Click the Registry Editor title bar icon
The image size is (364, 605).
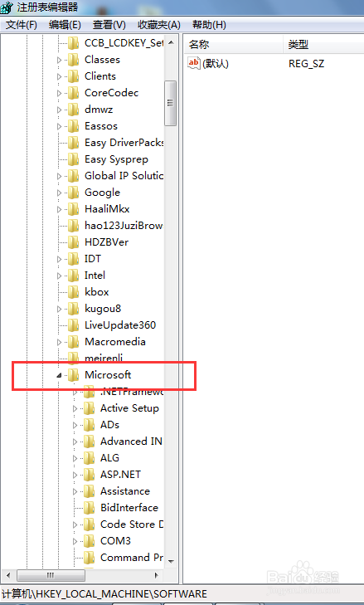7,7
